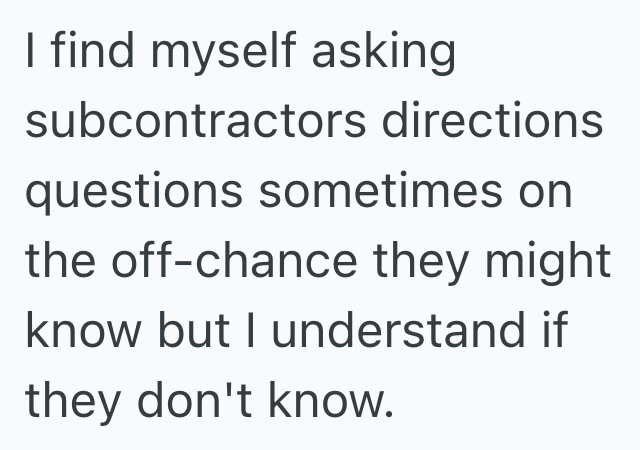Click the final word "know." ending the text

pyautogui.click(x=328, y=400)
